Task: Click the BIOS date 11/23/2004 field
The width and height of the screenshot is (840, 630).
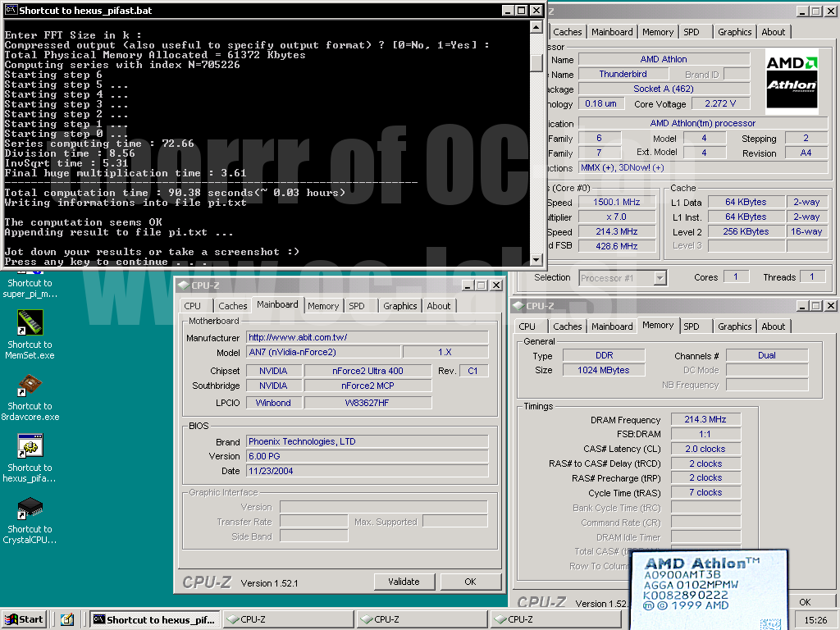Action: point(367,471)
